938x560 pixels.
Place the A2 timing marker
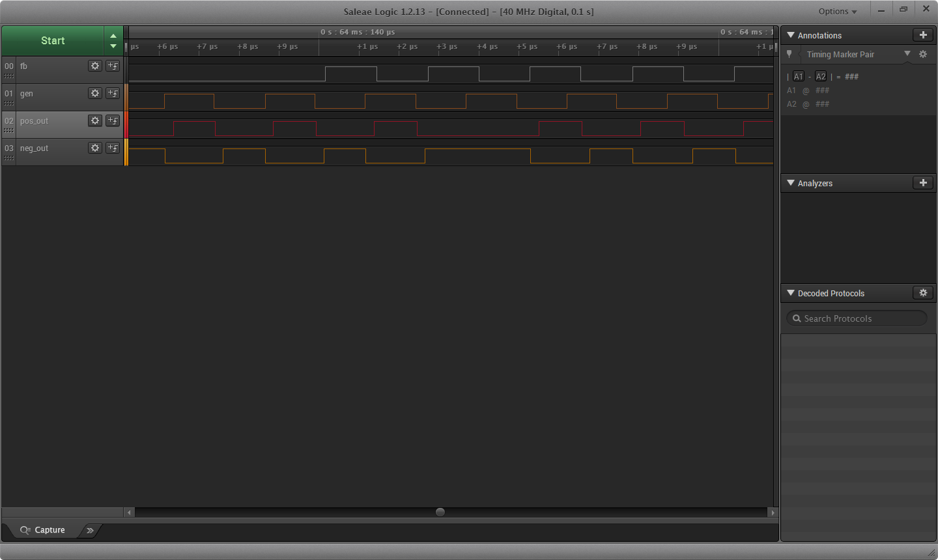click(x=821, y=76)
